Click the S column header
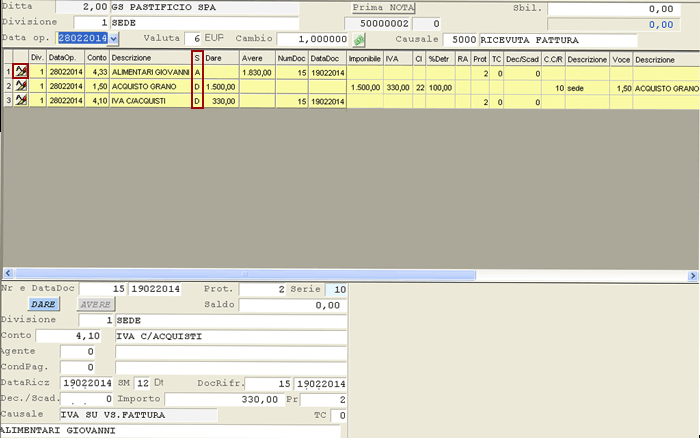This screenshot has width=700, height=438. (197, 58)
